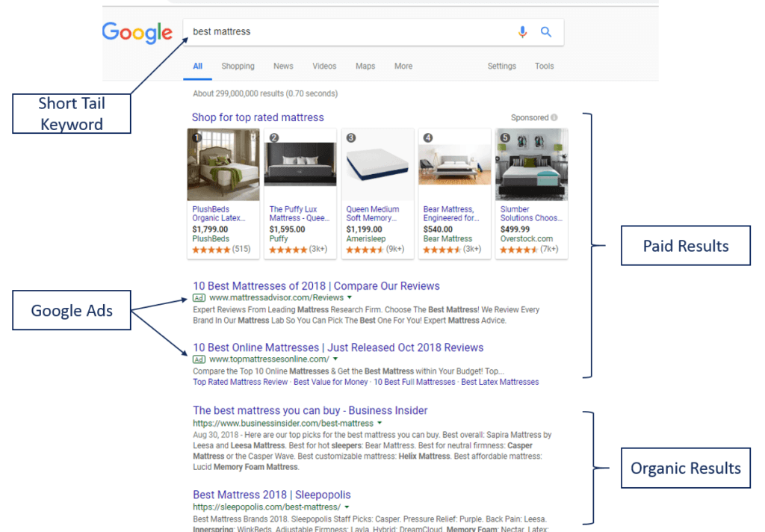Open the PlushBeds mattress product image
The image size is (765, 532).
[x=223, y=164]
